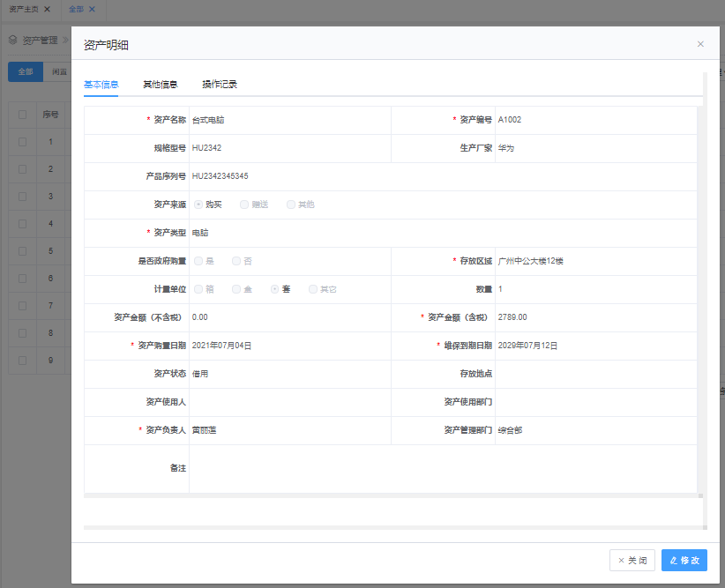Viewport: 725px width, 588px height.
Task: Close the 资产主页 tab in background page
Action: coord(47,9)
